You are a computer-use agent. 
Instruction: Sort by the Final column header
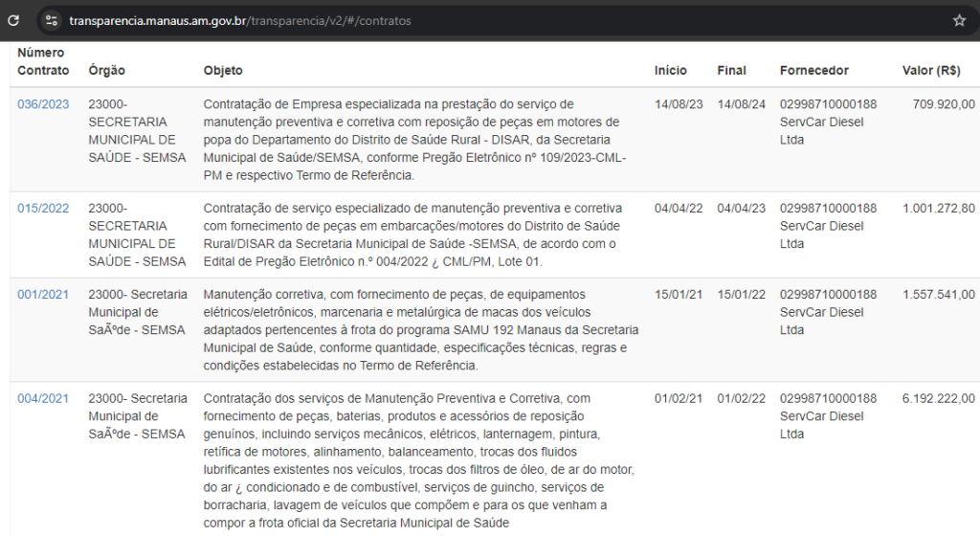pos(731,71)
